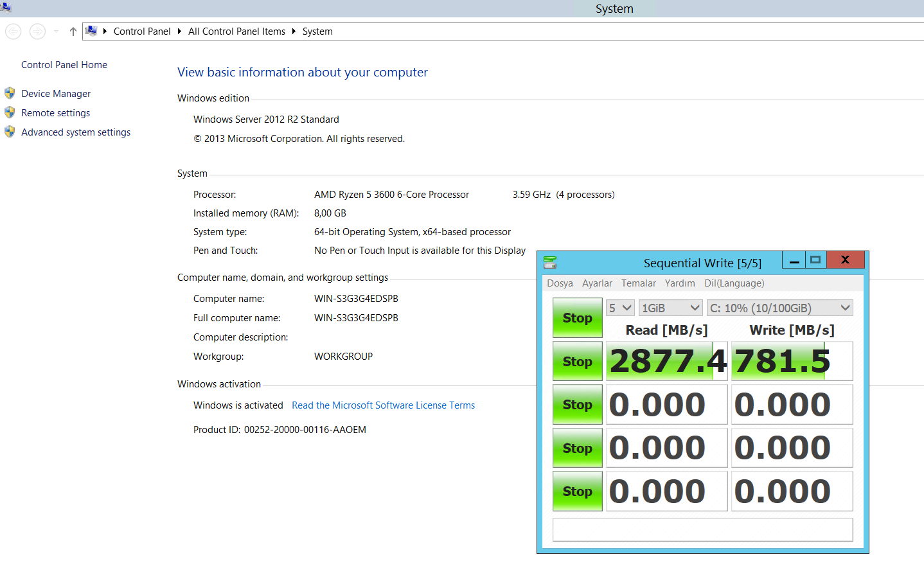Click the 781.5 write speed progress bar
The height and width of the screenshot is (566, 924).
pyautogui.click(x=792, y=361)
